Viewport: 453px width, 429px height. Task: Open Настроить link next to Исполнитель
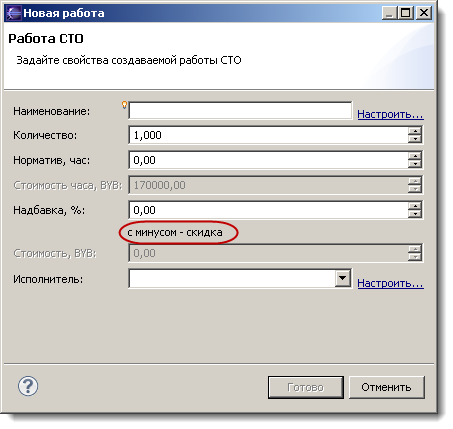pos(390,283)
